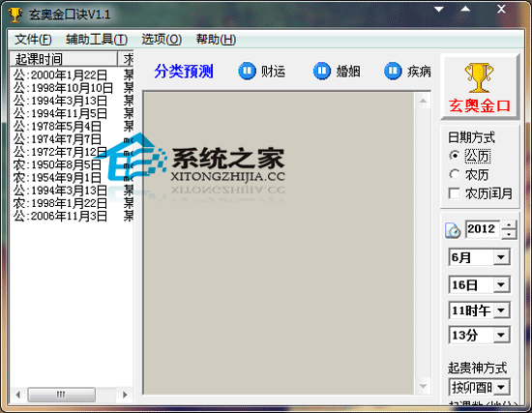
Task: Select row 公:1974年7月7日
Action: click(57, 139)
